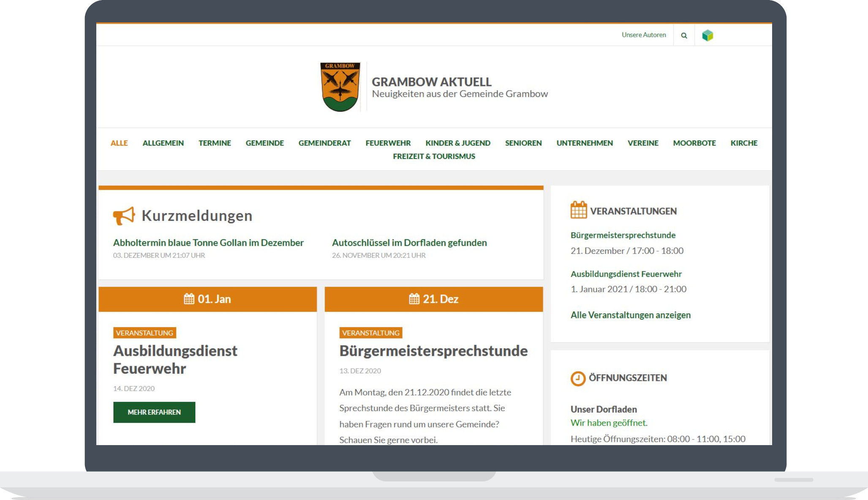Open the VEREINE menu item
The image size is (868, 500).
pyautogui.click(x=643, y=143)
